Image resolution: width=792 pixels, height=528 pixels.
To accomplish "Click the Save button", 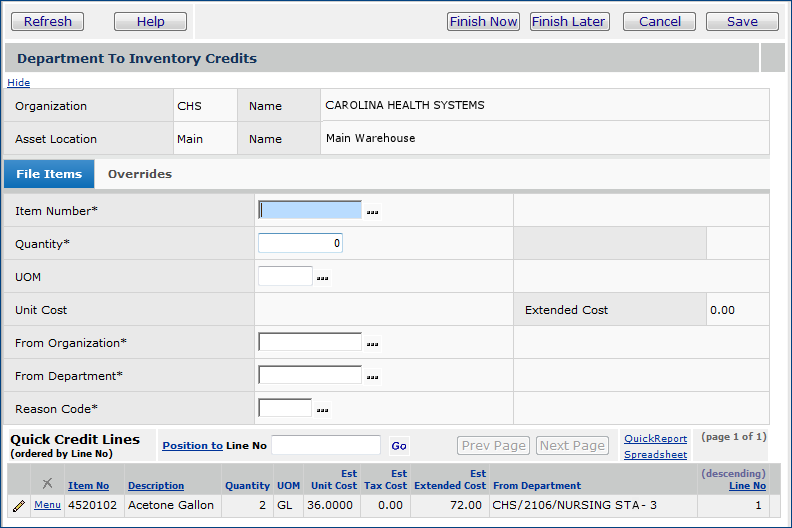I will click(x=742, y=21).
